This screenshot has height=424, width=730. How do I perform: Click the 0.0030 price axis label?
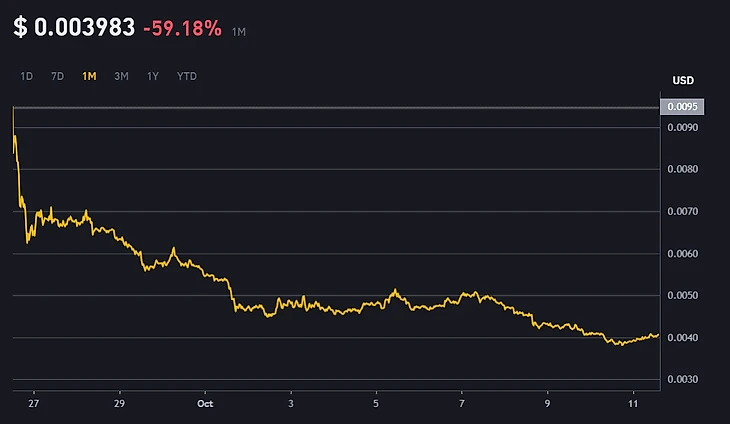684,380
